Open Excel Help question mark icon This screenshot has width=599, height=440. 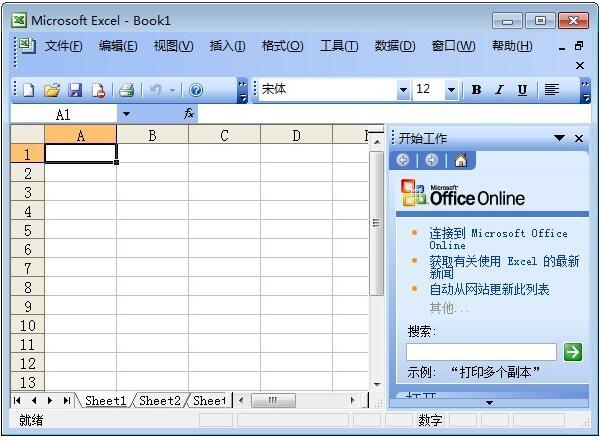(196, 90)
